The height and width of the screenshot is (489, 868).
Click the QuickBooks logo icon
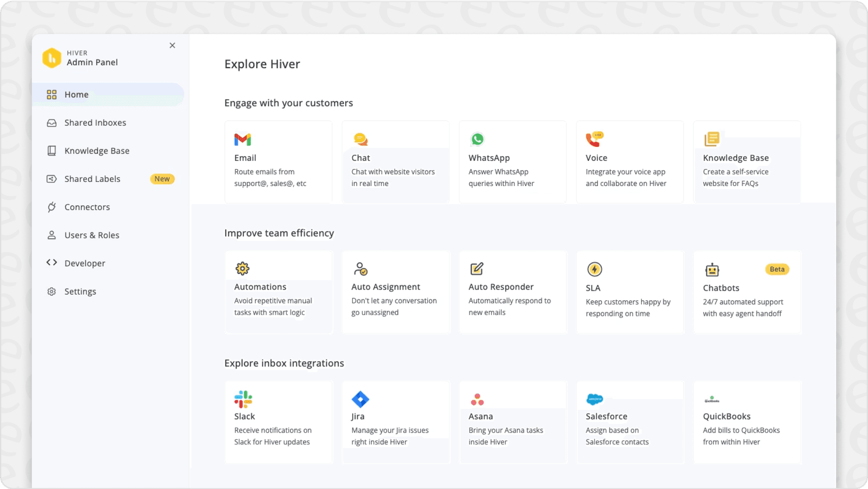point(712,400)
